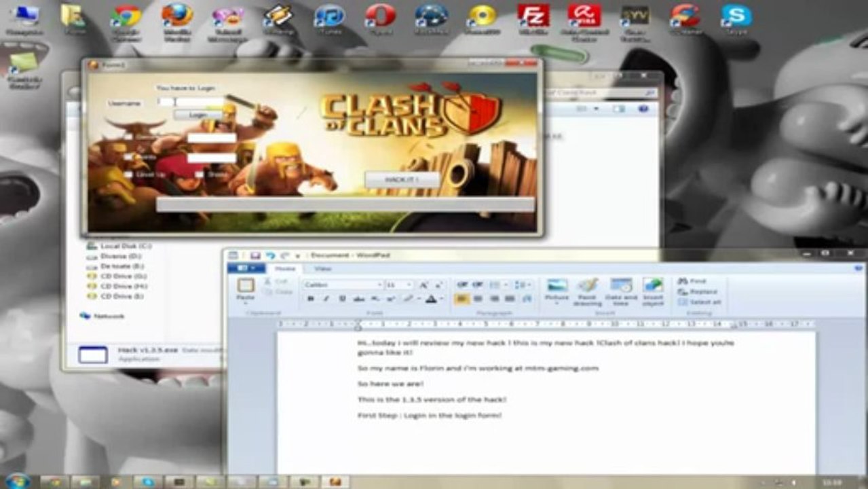This screenshot has width=868, height=489.
Task: Center the paragraph text in WordPad
Action: pyautogui.click(x=478, y=299)
